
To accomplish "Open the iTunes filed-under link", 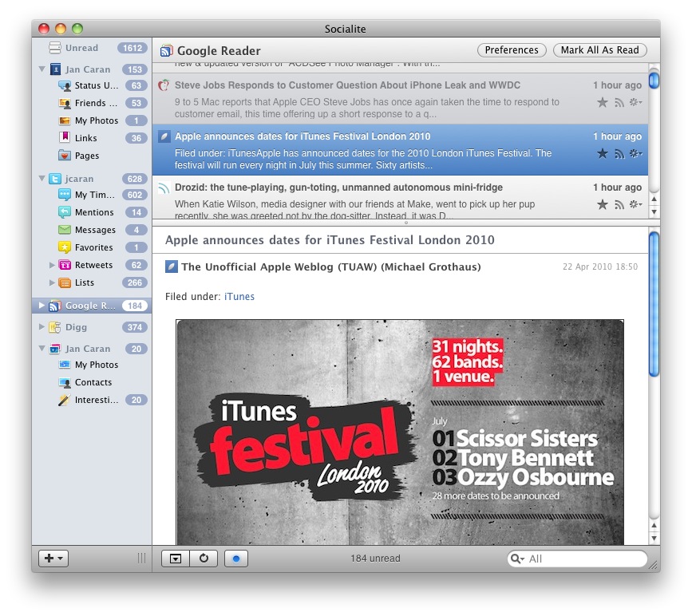I will [239, 295].
